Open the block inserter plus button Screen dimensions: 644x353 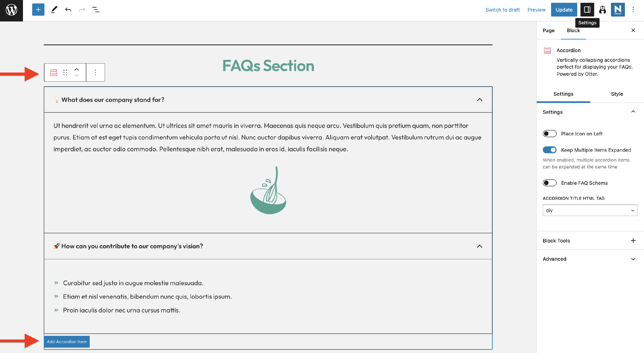point(38,10)
